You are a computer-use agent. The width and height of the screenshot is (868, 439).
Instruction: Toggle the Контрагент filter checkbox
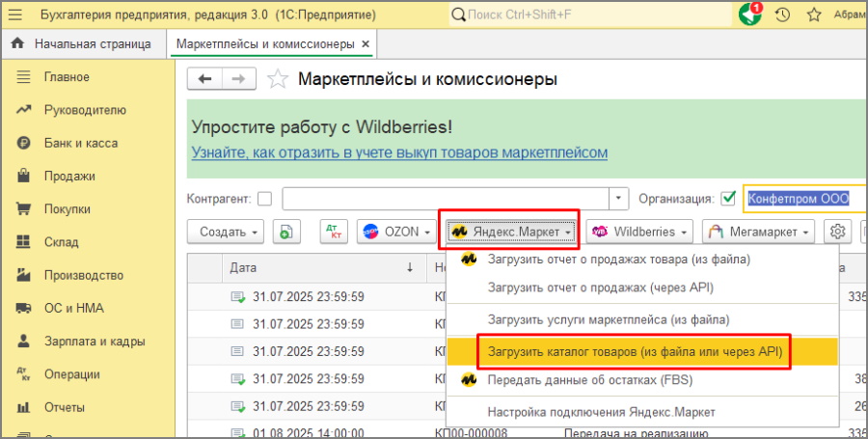pos(265,199)
